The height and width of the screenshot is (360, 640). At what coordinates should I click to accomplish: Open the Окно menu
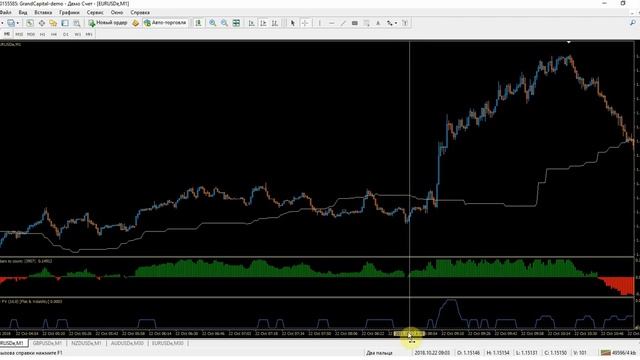coord(117,13)
